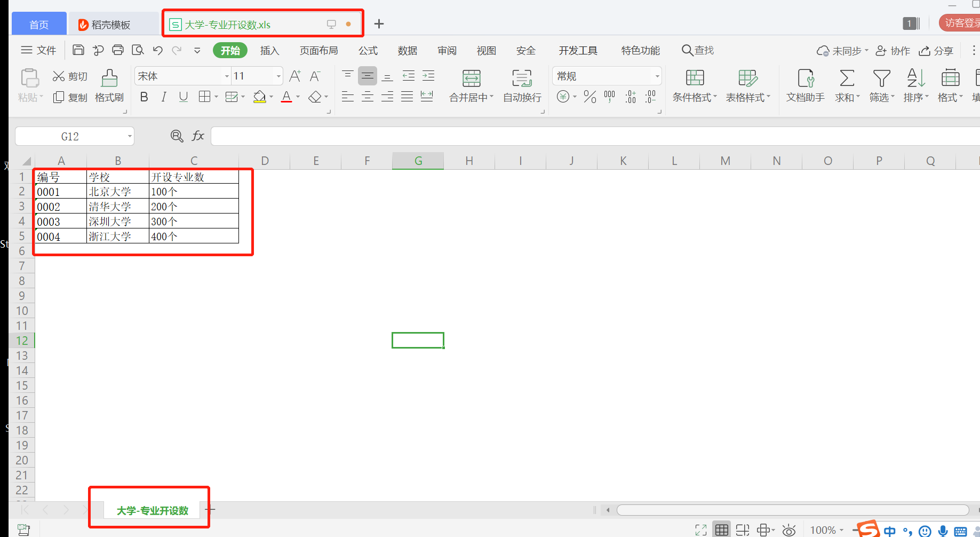The width and height of the screenshot is (980, 537).
Task: Redo the last action
Action: (177, 50)
